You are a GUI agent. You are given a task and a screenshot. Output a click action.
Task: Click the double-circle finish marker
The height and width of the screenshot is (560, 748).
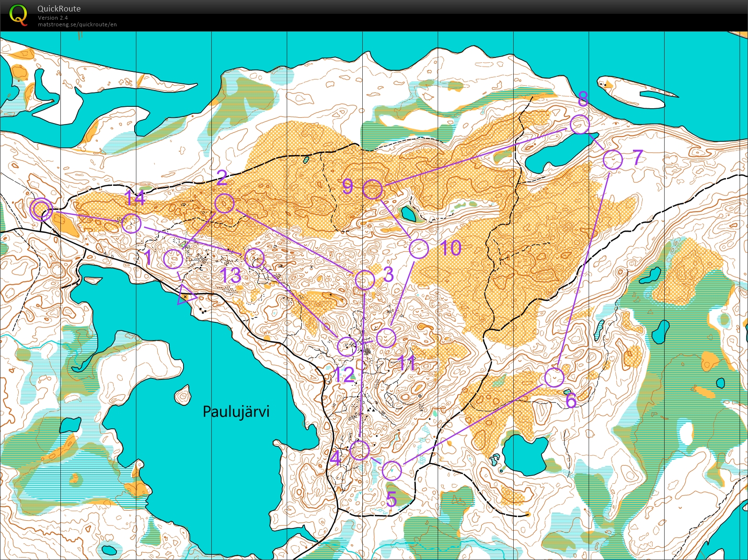point(41,209)
